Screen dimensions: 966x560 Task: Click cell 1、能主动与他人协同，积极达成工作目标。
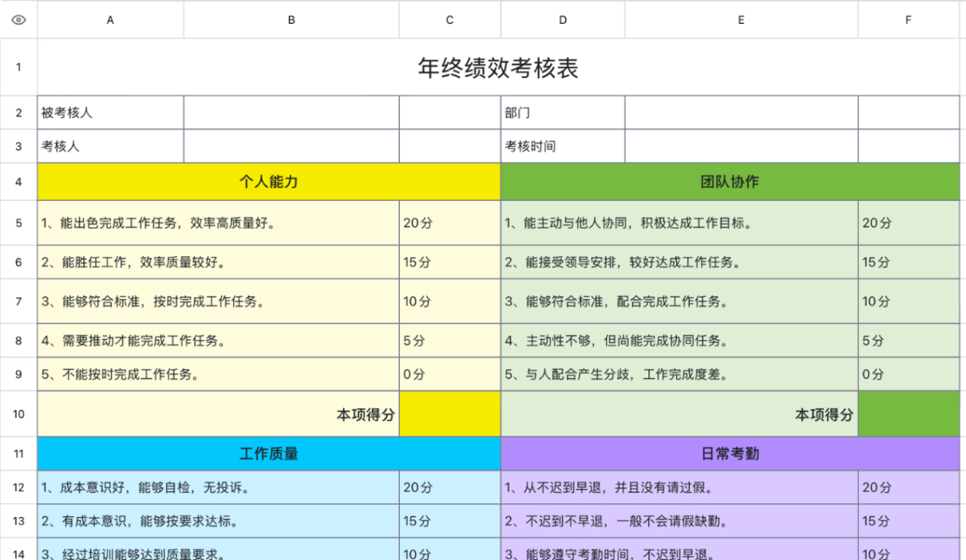point(679,223)
